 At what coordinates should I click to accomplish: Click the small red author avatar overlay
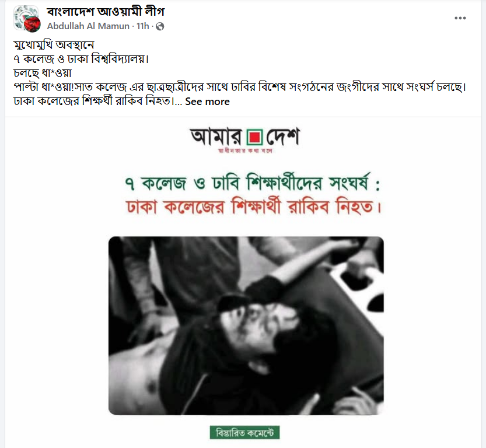(32, 24)
